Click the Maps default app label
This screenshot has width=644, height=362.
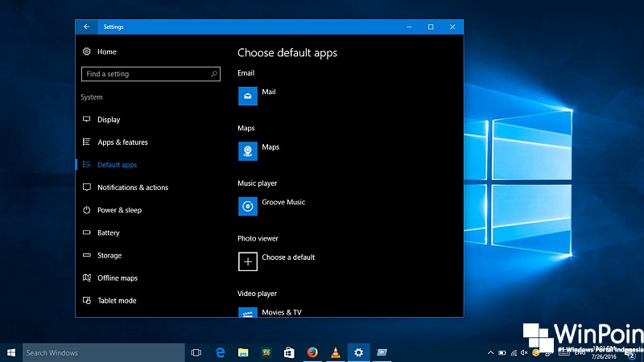coord(270,147)
